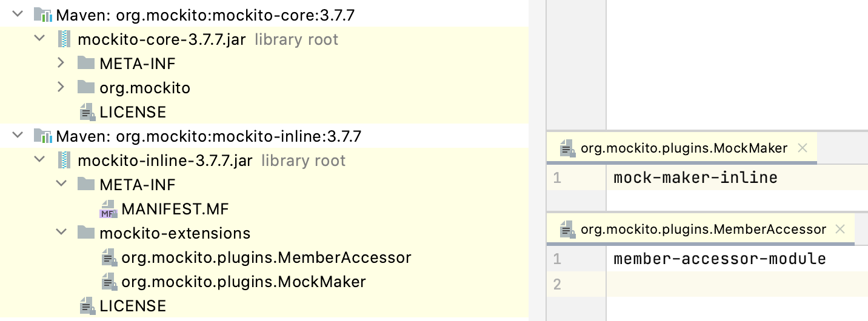
Task: Click the MANIFEST.MF file icon
Action: (109, 209)
